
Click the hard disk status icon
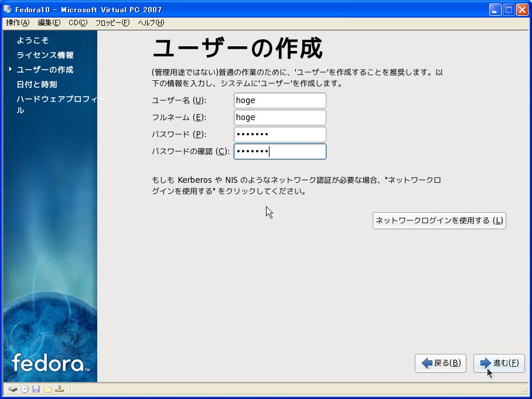[13, 389]
